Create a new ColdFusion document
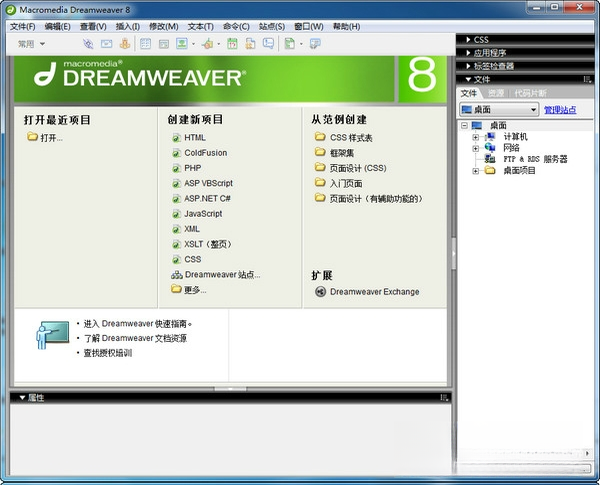 click(x=199, y=153)
